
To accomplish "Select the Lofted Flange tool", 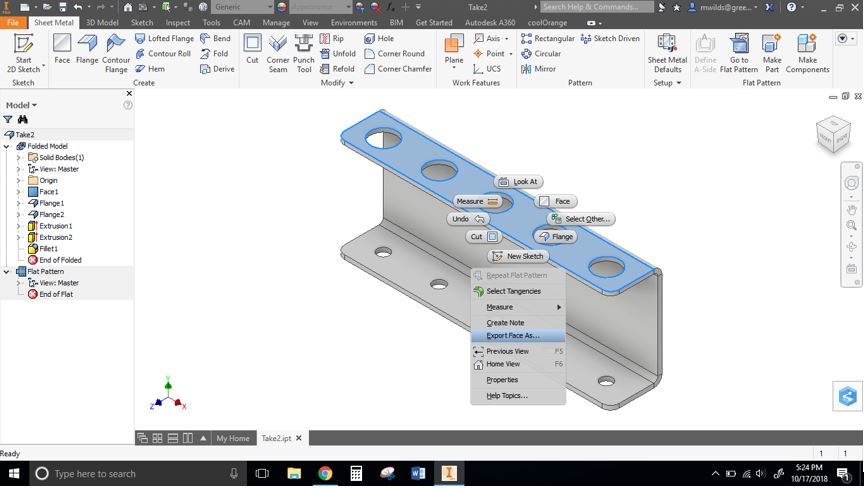I will coord(164,39).
